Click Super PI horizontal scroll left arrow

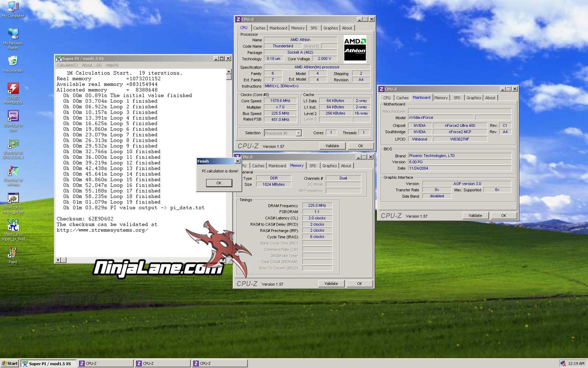(58, 260)
